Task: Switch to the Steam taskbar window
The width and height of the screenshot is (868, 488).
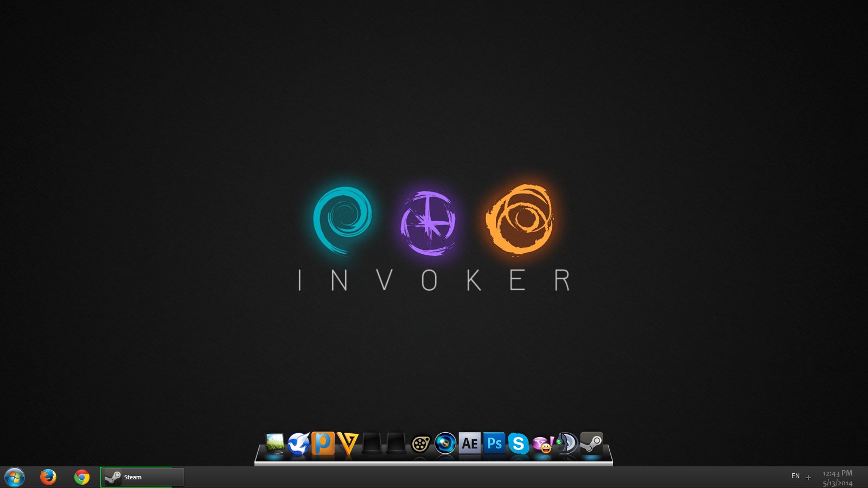Action: tap(142, 477)
